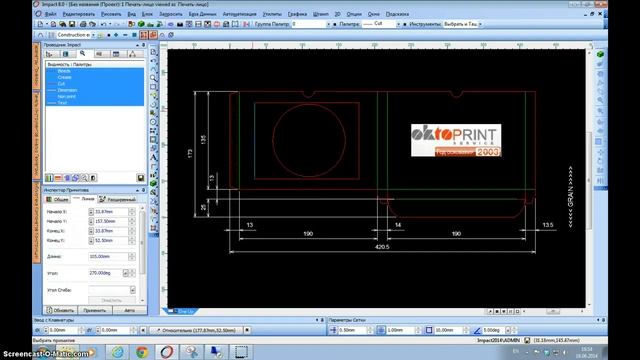Click the square icon before 10.00mm grid field
The width and height of the screenshot is (640, 360).
pyautogui.click(x=429, y=330)
